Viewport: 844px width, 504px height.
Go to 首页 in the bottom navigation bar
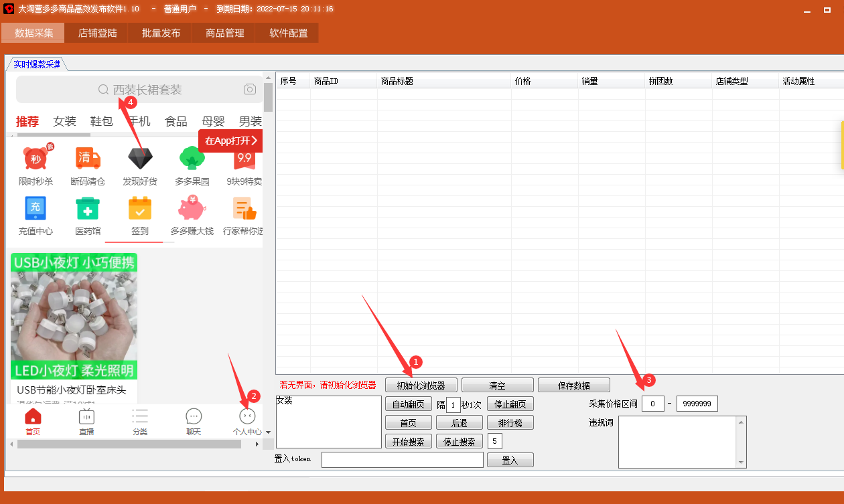(x=33, y=422)
